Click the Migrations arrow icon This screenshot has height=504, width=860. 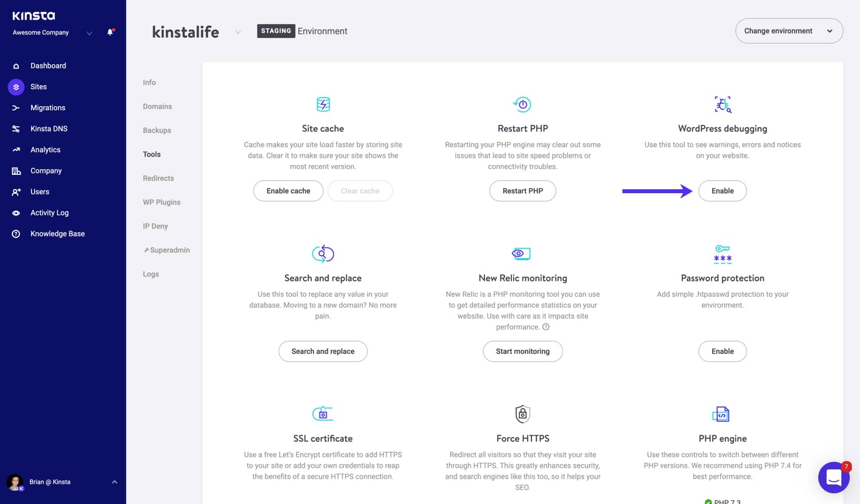(16, 108)
